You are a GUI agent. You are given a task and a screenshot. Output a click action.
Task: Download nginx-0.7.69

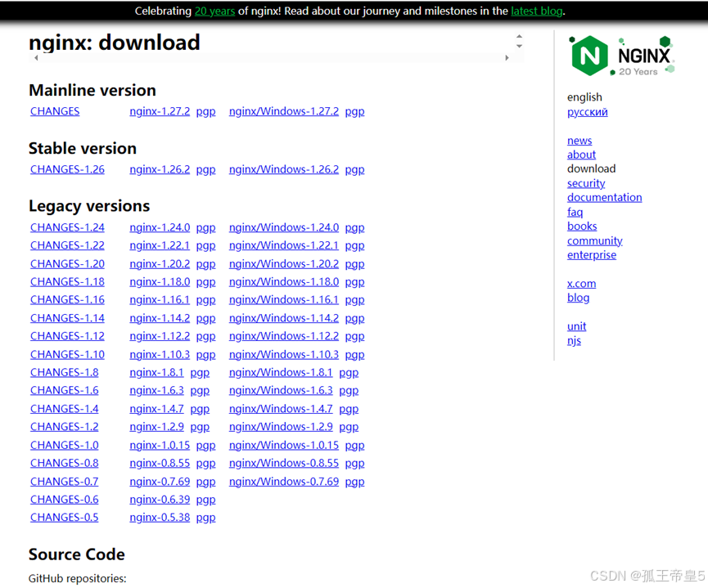[x=160, y=482]
